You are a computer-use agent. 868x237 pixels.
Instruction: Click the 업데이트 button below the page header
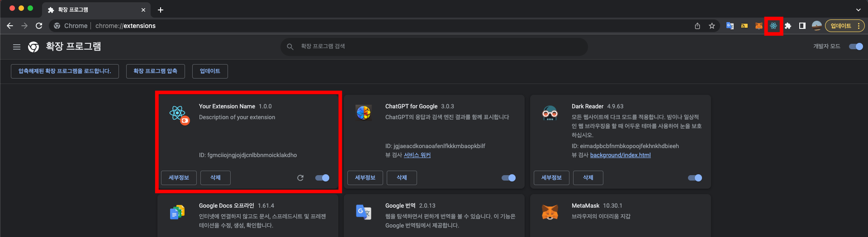(210, 71)
